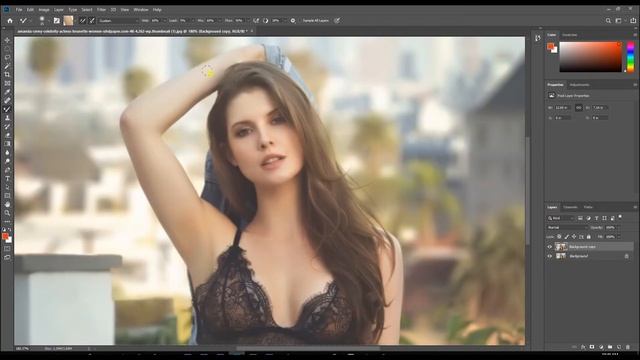The height and width of the screenshot is (360, 640).
Task: Select the Move tool
Action: coord(7,40)
